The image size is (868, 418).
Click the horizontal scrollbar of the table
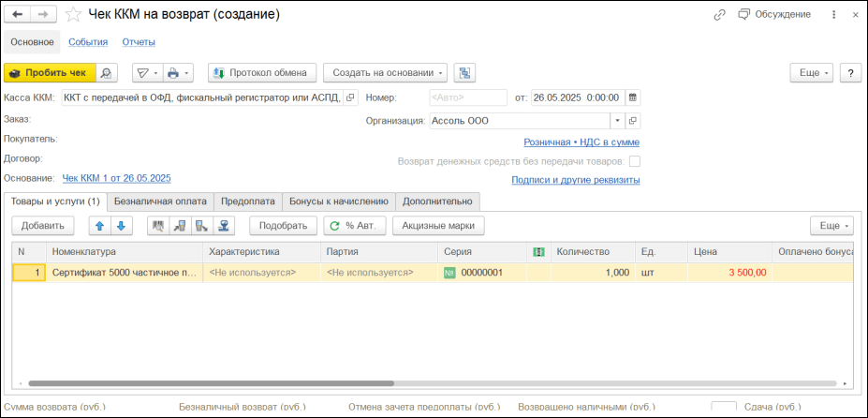tap(211, 383)
